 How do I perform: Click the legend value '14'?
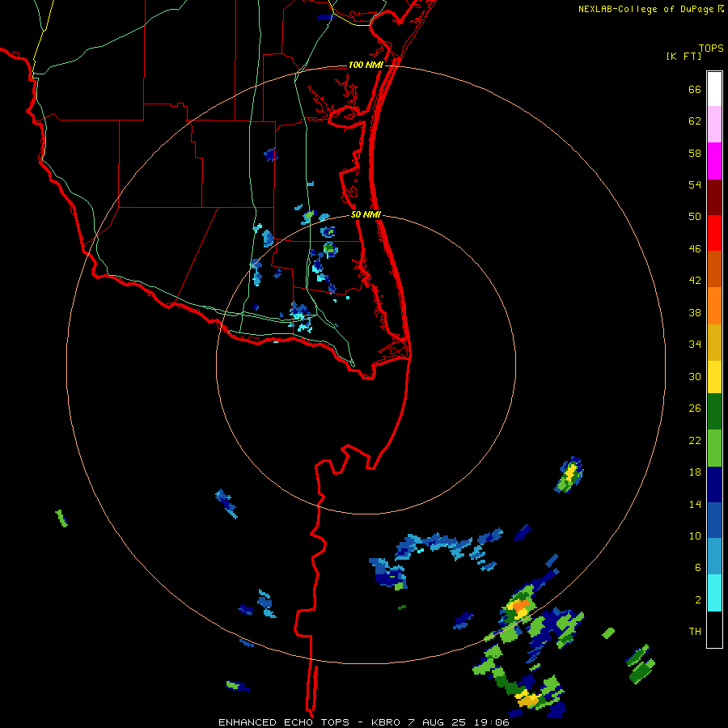pos(695,504)
